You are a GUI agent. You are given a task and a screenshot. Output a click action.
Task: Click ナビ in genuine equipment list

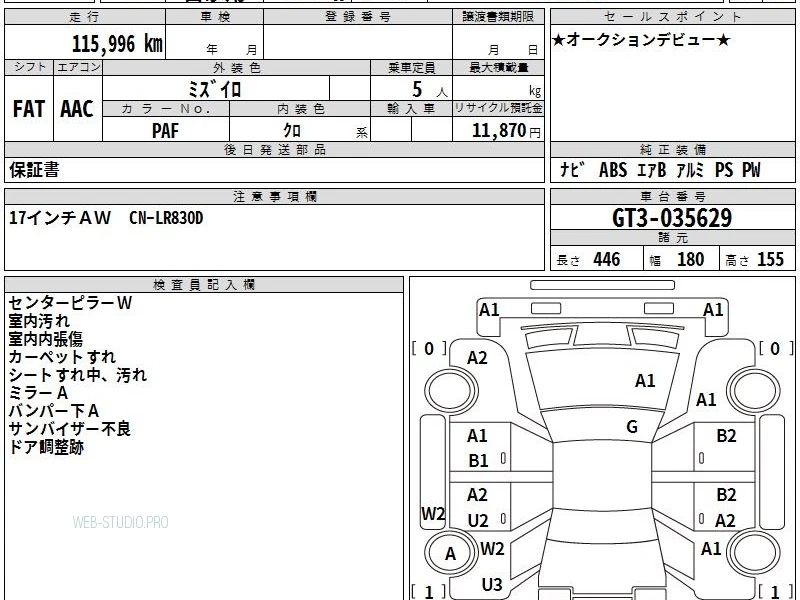click(572, 170)
